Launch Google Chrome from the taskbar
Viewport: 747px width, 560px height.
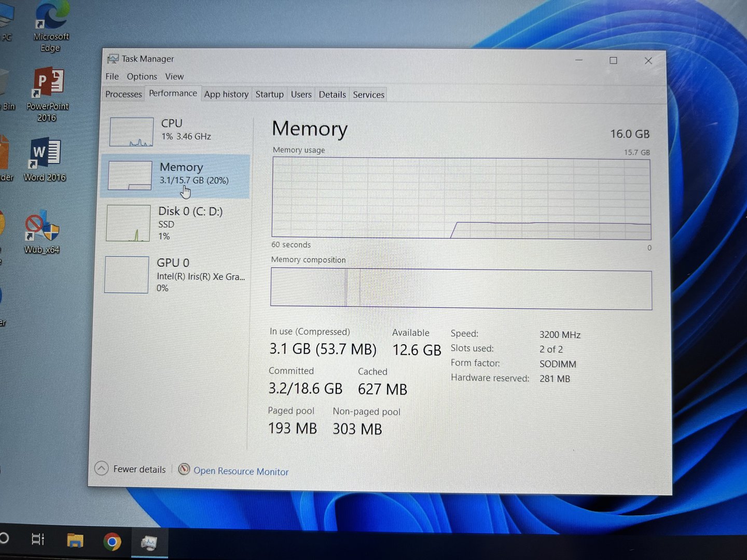point(112,542)
